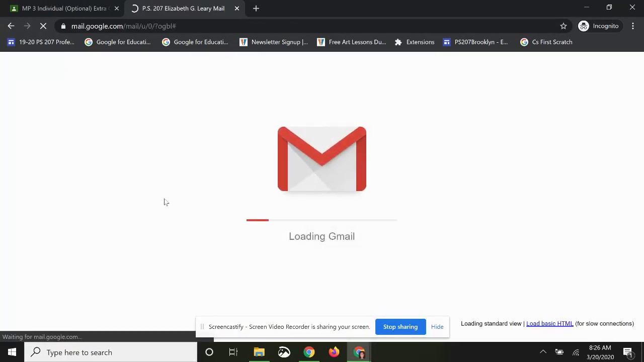Open the second Google for Educati... bookmark

point(195,42)
